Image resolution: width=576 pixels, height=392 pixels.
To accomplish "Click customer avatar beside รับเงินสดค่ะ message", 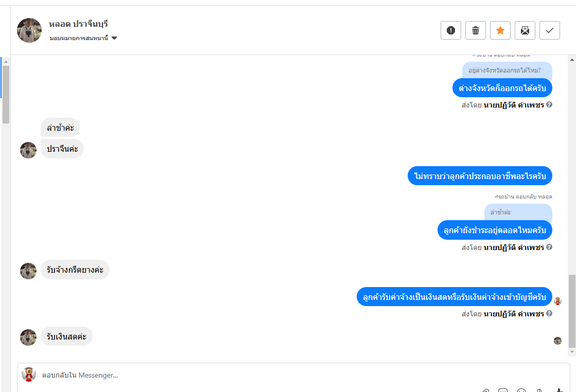I will [x=28, y=337].
